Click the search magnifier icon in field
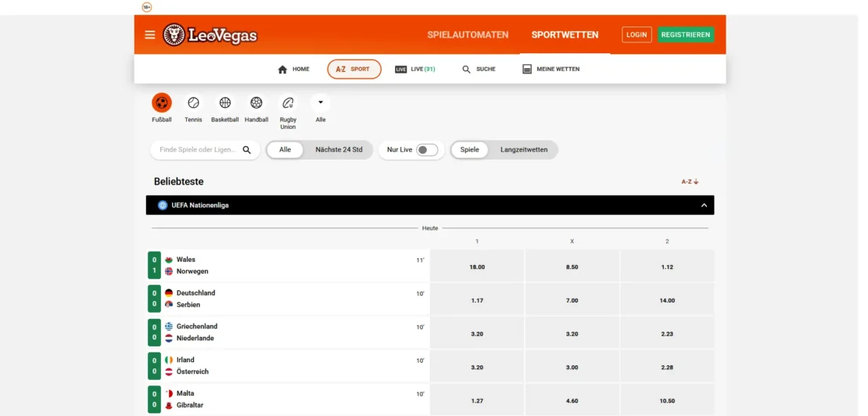The image size is (868, 416). [247, 150]
